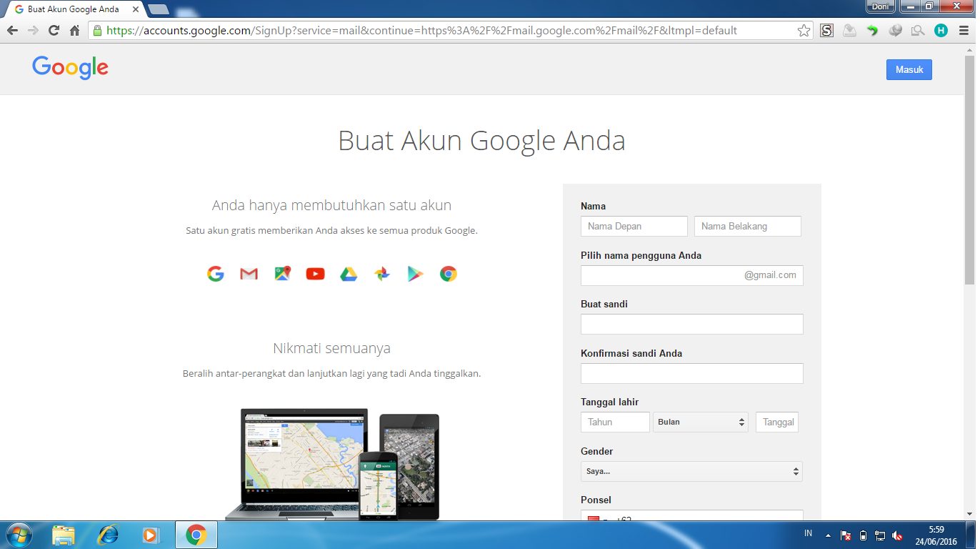980x549 pixels.
Task: Click the Google Play product icon
Action: [x=415, y=274]
